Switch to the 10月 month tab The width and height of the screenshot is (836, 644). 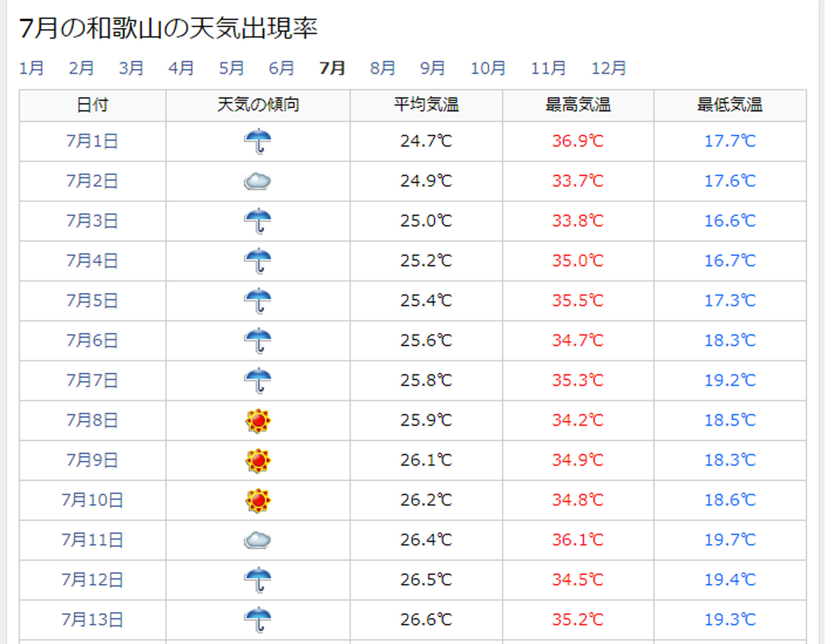click(x=488, y=68)
